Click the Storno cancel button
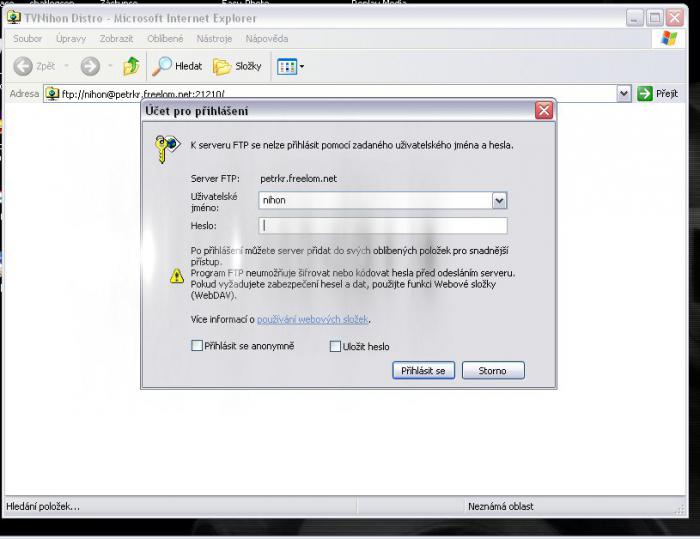The image size is (700, 539). coord(493,371)
